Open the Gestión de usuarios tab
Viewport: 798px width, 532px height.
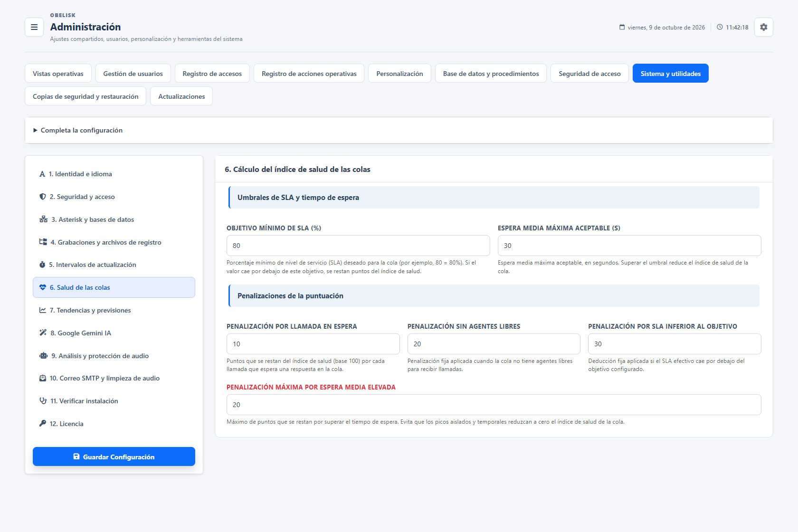(133, 74)
